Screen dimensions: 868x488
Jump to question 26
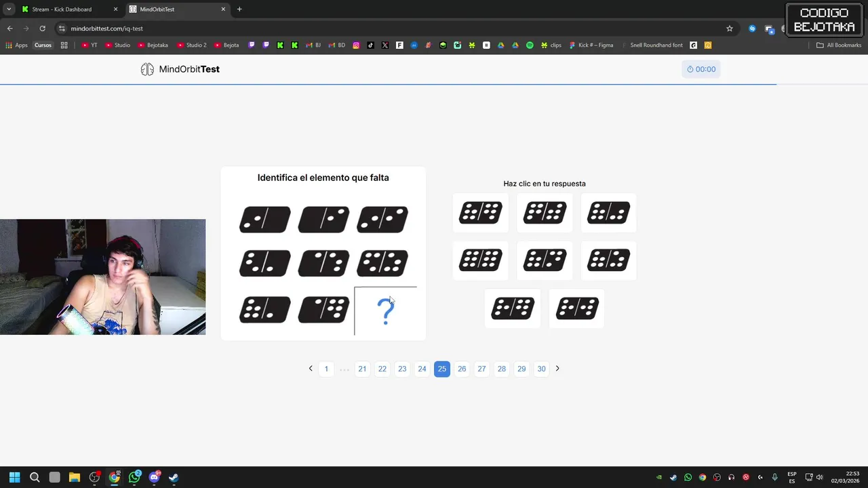[x=462, y=369]
